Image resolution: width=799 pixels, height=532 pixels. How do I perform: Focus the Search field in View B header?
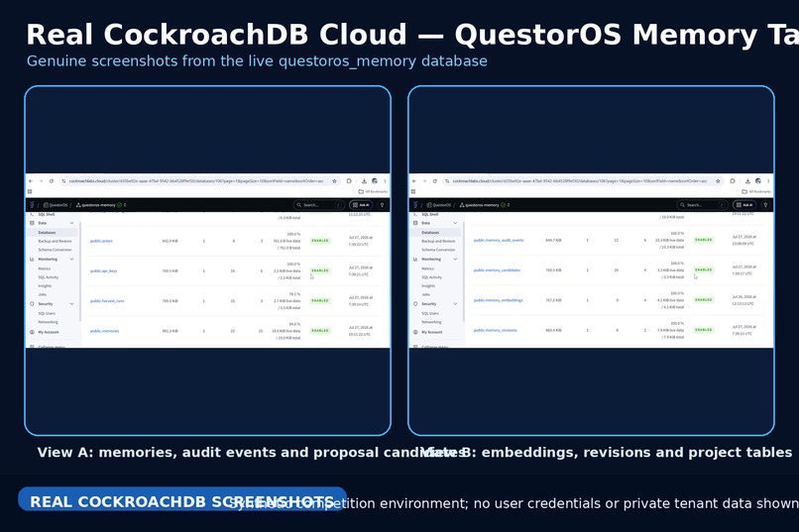click(701, 205)
